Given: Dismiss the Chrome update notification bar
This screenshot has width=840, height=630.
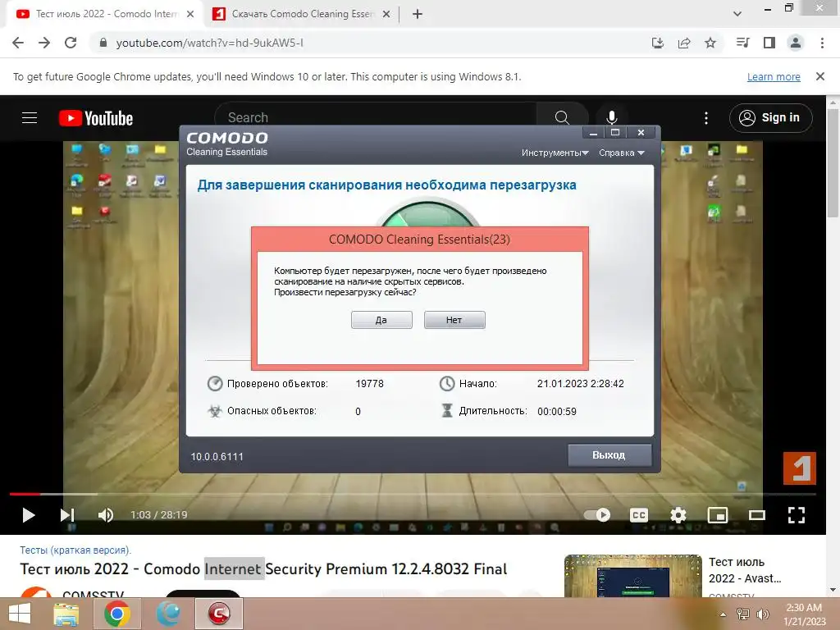Looking at the screenshot, I should (x=820, y=76).
